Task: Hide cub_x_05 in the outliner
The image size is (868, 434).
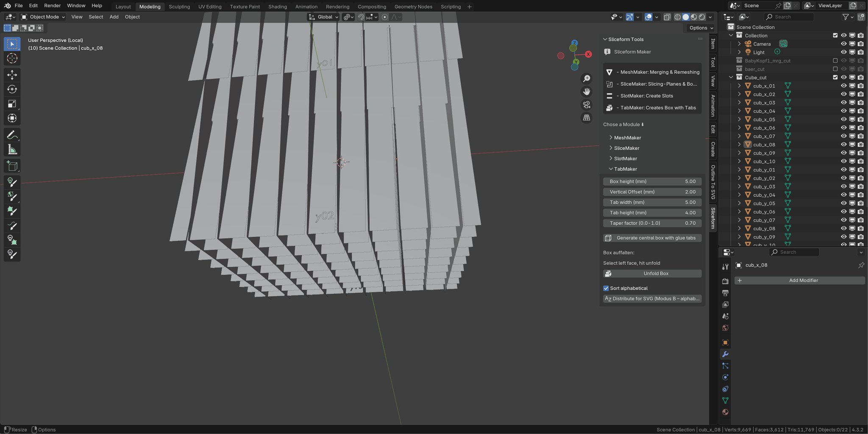Action: click(x=844, y=119)
